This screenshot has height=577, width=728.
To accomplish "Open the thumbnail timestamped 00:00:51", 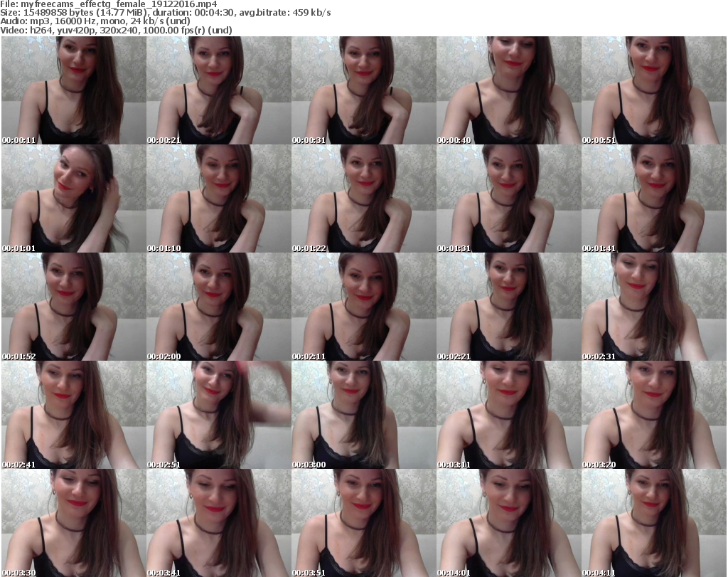I will pyautogui.click(x=654, y=90).
